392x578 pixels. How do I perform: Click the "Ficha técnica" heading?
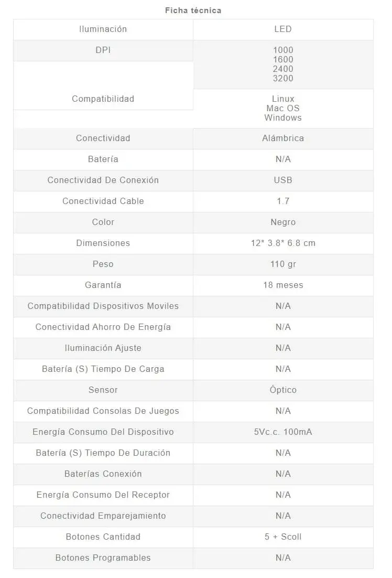193,10
